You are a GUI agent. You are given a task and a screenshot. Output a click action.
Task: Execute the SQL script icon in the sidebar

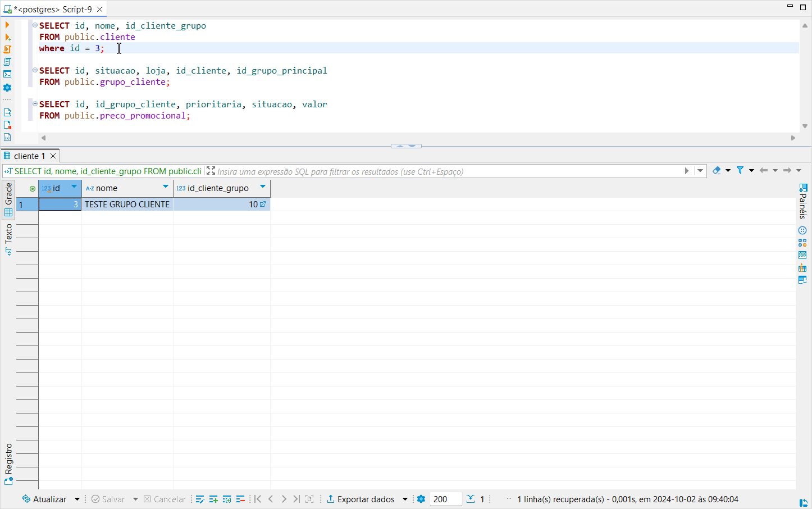pos(7,49)
